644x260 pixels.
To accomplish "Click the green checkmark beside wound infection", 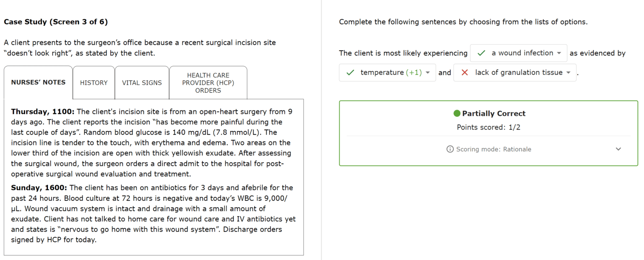I will 480,53.
